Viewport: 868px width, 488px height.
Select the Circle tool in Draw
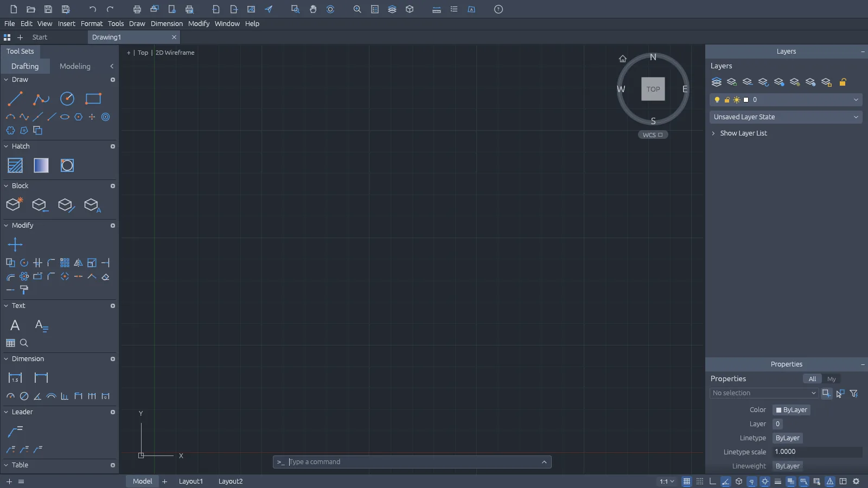(67, 99)
